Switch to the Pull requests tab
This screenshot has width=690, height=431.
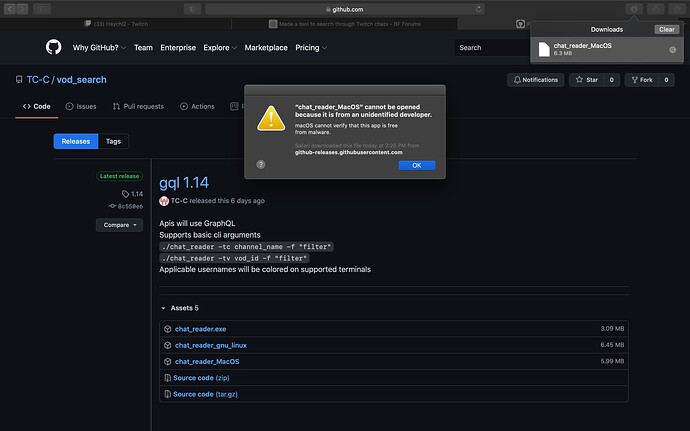click(138, 107)
